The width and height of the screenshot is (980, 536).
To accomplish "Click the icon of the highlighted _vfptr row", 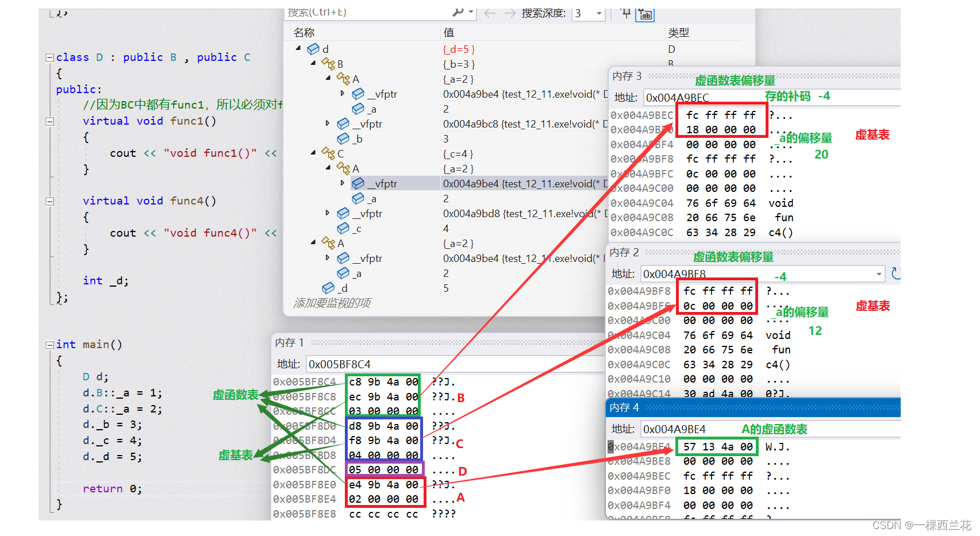I will (358, 183).
